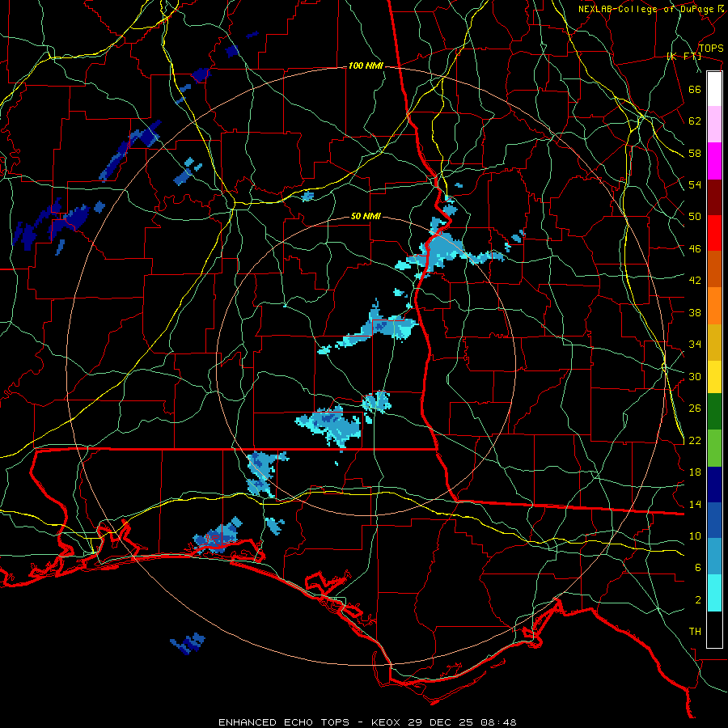Click the [K FT] units label
728x728 pixels.
684,56
